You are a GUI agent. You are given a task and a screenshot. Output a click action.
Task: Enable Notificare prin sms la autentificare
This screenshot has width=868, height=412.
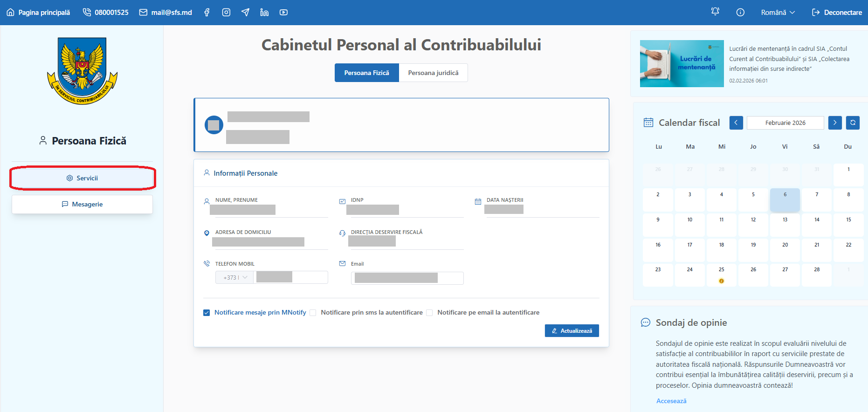[313, 313]
